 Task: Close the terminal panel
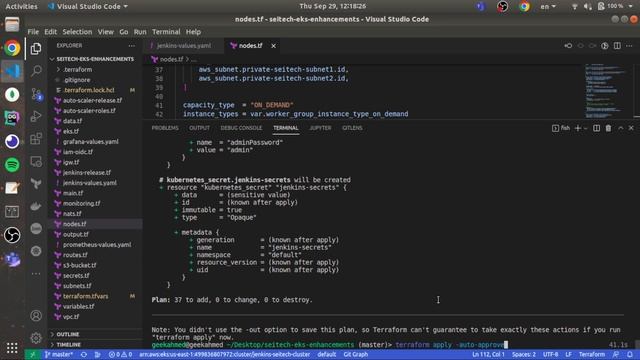pyautogui.click(x=631, y=128)
